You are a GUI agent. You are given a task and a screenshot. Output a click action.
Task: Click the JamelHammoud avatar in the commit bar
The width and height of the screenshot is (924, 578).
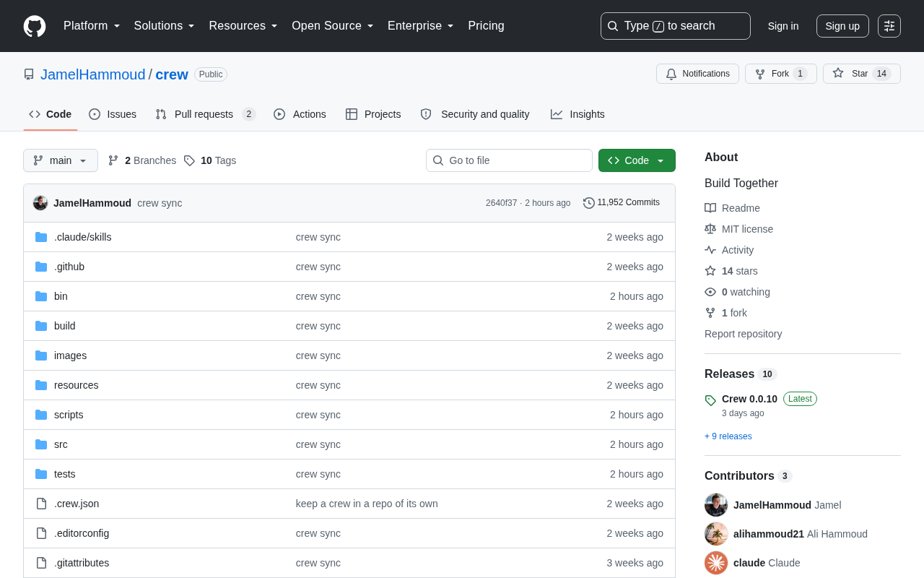coord(40,203)
